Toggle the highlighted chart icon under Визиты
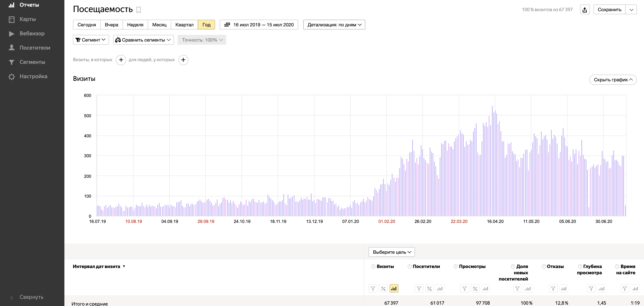 tap(394, 289)
